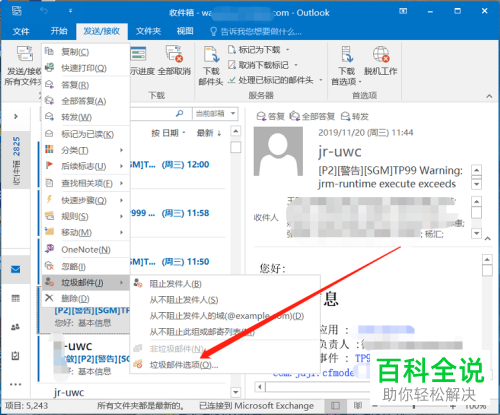Image resolution: width=500 pixels, height=415 pixels.
Task: Click the message list scrollbar down arrow
Action: click(236, 392)
